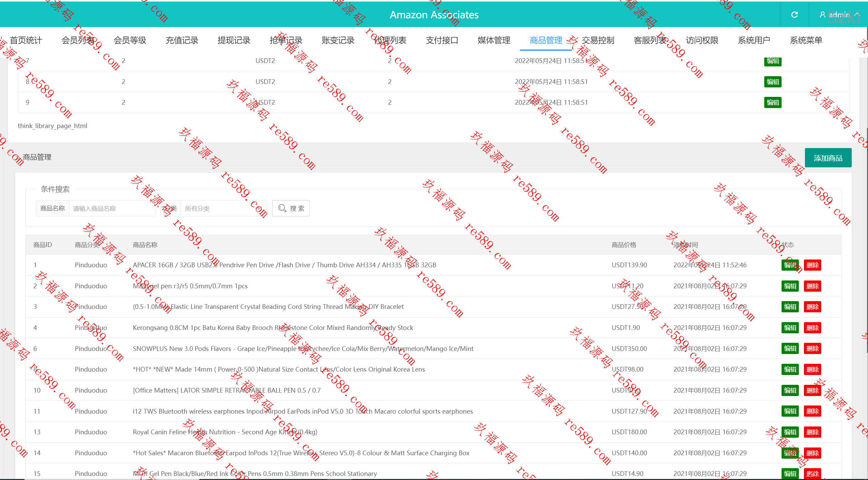This screenshot has width=868, height=480.
Task: Edit row 9 in the USDT2 table
Action: click(773, 102)
